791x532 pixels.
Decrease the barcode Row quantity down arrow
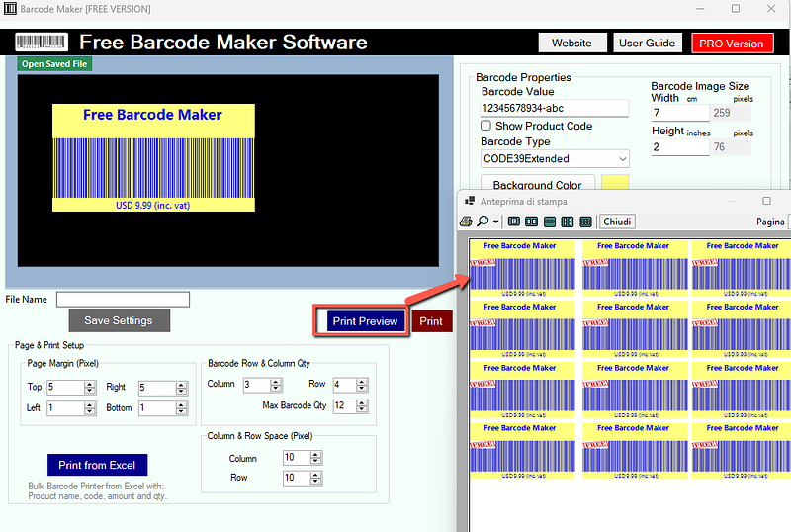click(362, 389)
